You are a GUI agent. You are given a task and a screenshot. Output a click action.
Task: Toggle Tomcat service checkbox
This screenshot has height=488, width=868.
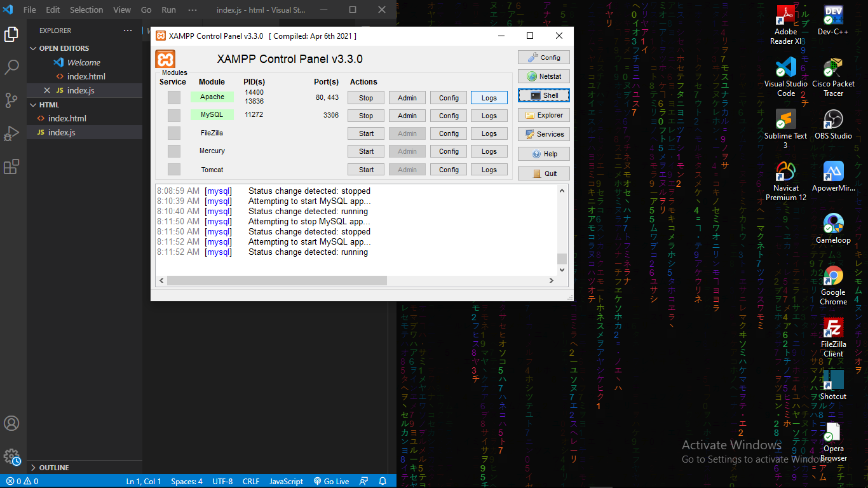pyautogui.click(x=174, y=170)
